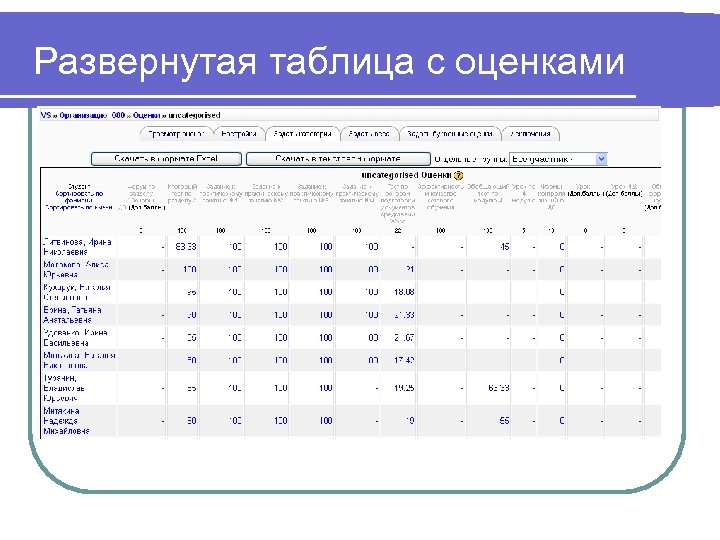The height and width of the screenshot is (540, 720).
Task: Go to the Задать веса tab
Action: (369, 134)
